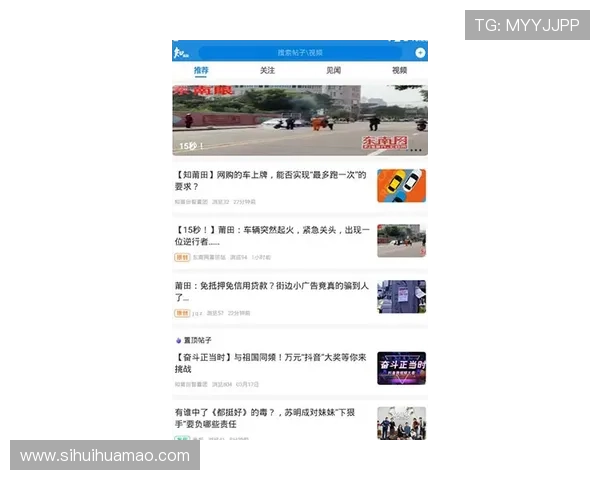Tap the orange tag under the fire article
The width and height of the screenshot is (600, 480).
[x=182, y=257]
